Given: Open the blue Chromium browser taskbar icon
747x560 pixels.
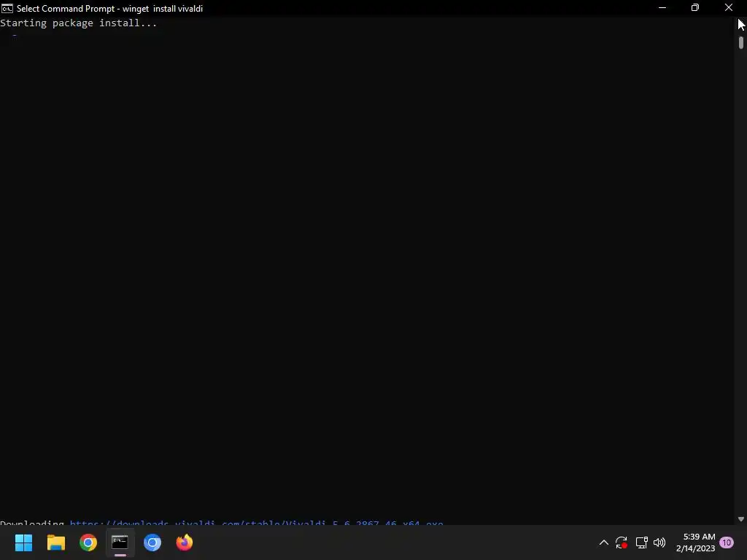Looking at the screenshot, I should click(x=152, y=542).
